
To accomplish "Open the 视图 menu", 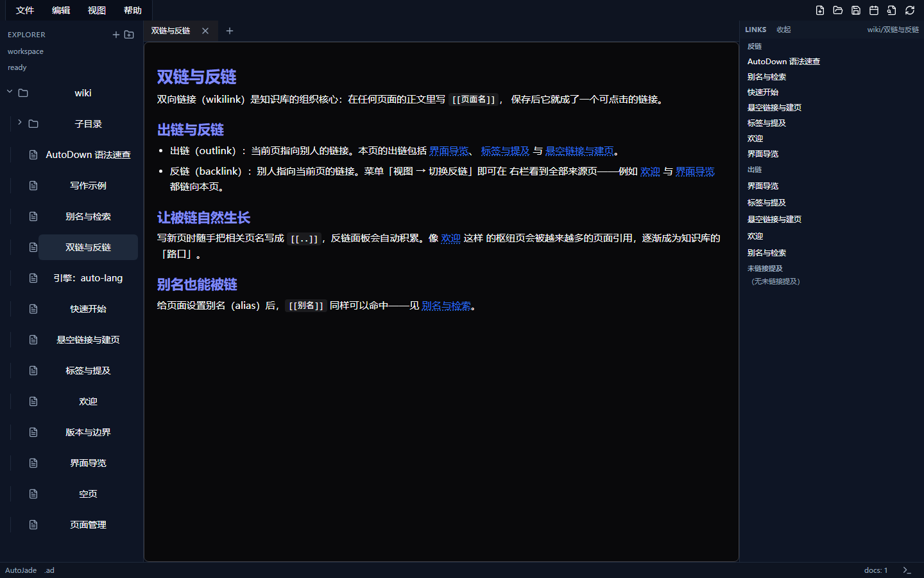I will pos(97,10).
